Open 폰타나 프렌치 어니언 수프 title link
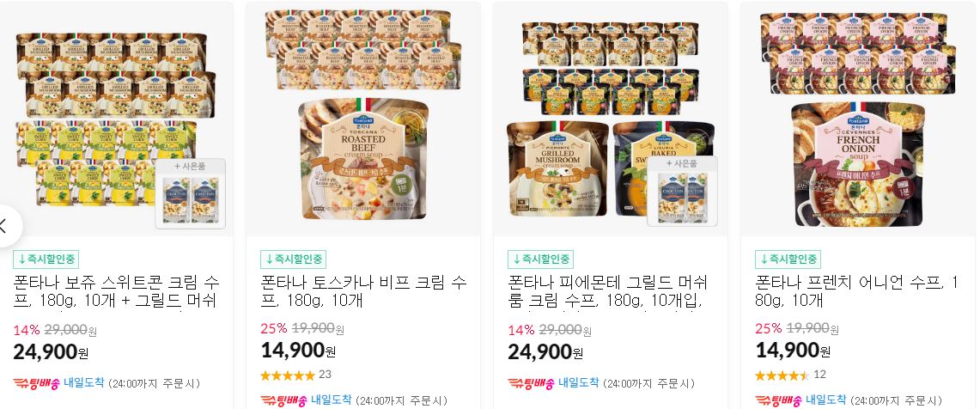Viewport: 980px width, 409px height. pos(856,291)
